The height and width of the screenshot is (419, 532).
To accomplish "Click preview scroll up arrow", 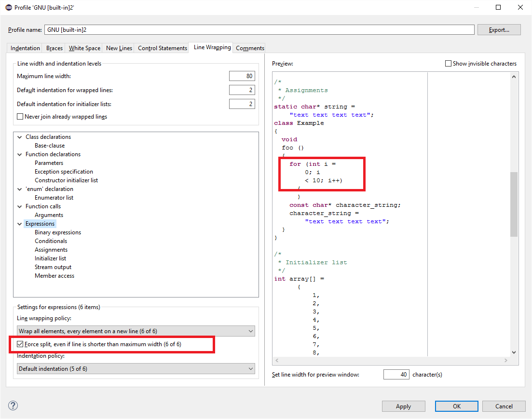I will click(x=514, y=77).
